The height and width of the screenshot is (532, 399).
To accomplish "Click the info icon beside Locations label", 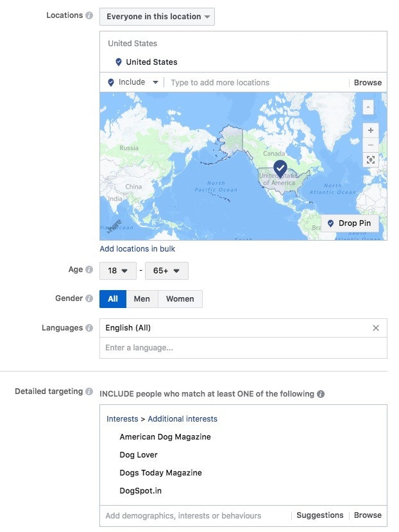I will [x=89, y=15].
